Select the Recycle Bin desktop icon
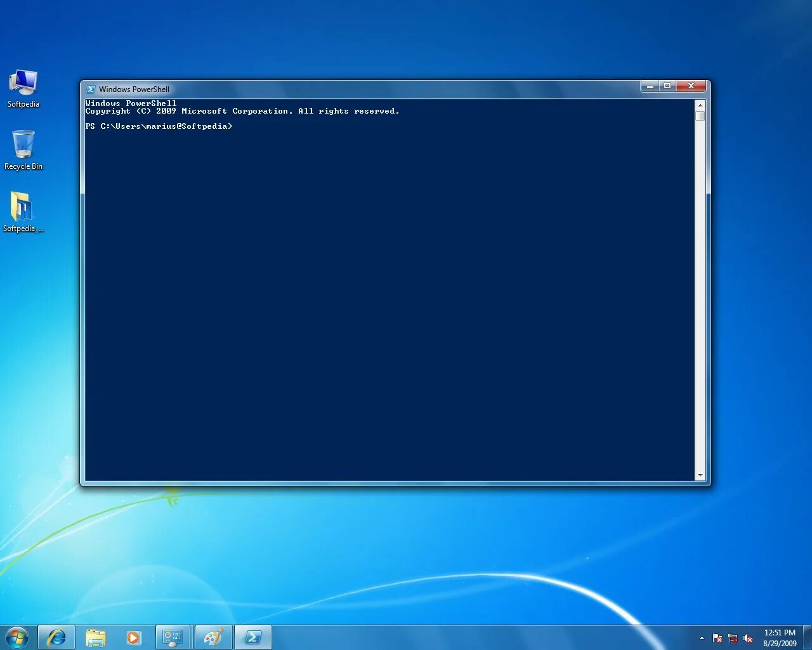Viewport: 812px width, 650px height. [23, 150]
